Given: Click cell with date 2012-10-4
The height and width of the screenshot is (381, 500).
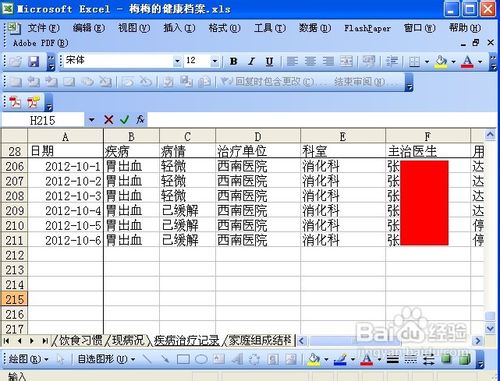Looking at the screenshot, I should [x=65, y=211].
